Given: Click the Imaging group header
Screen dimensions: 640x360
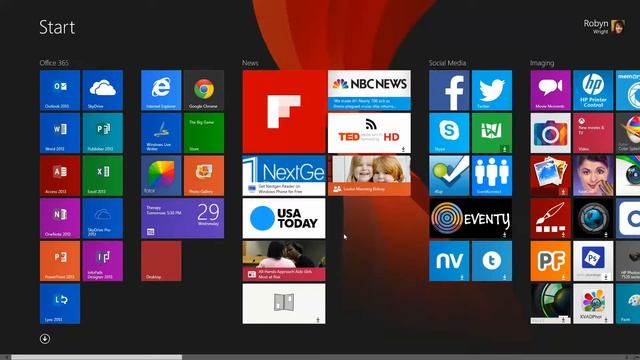Looking at the screenshot, I should click(542, 63).
